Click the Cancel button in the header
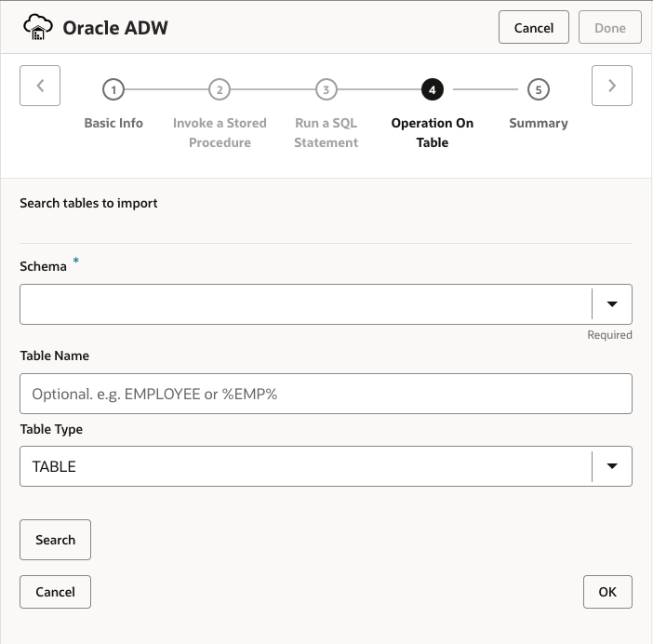This screenshot has height=644, width=653. (534, 28)
